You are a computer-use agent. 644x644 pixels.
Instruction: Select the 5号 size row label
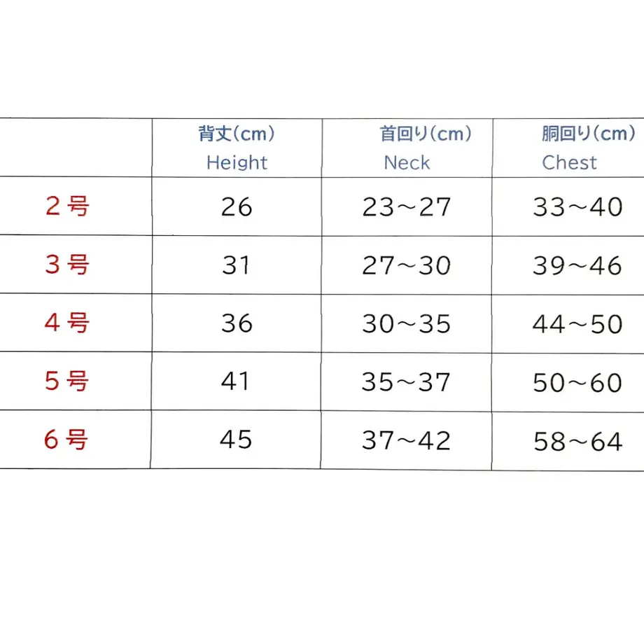point(67,381)
